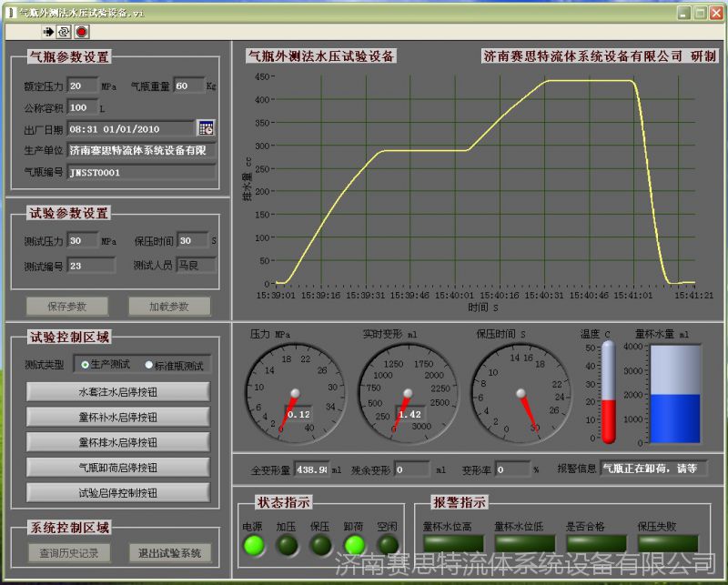Click the 气瓶外测法水压试验设备 chart title
Image resolution: width=728 pixels, height=585 pixels.
pyautogui.click(x=321, y=56)
